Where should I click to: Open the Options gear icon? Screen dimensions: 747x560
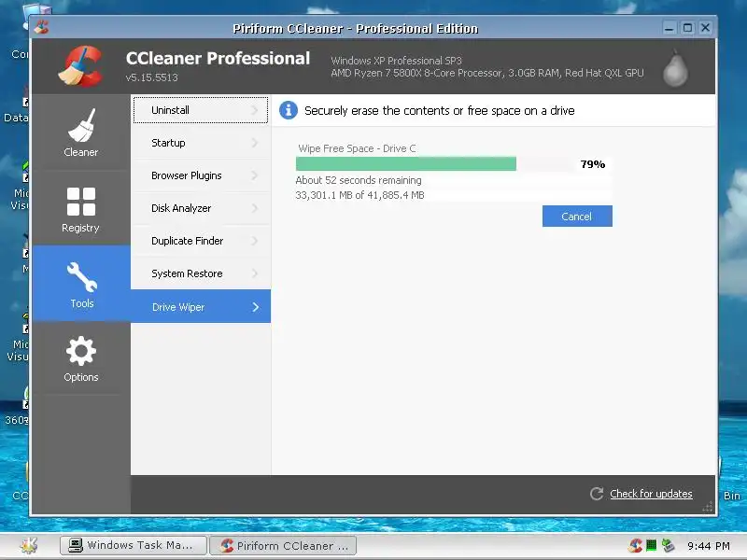click(81, 351)
